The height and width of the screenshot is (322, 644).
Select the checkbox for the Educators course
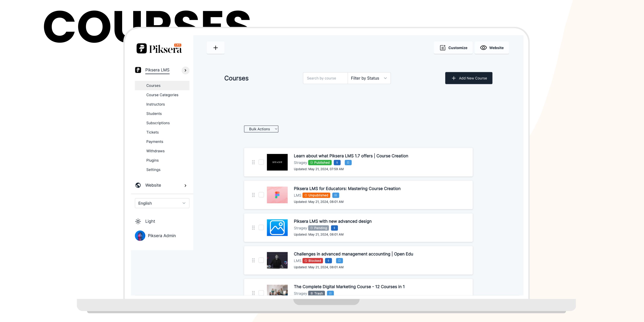tap(261, 195)
